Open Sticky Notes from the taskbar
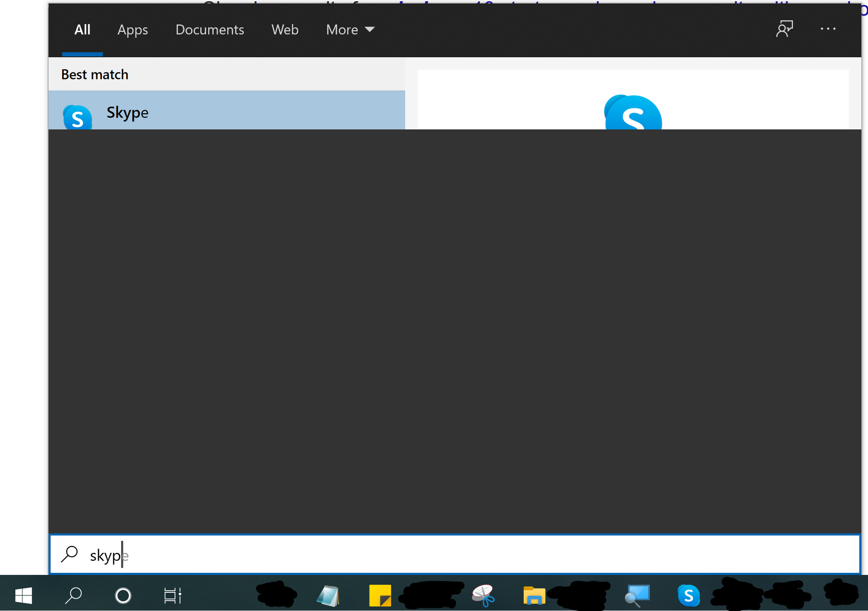Screen dimensions: 868x611 380,595
